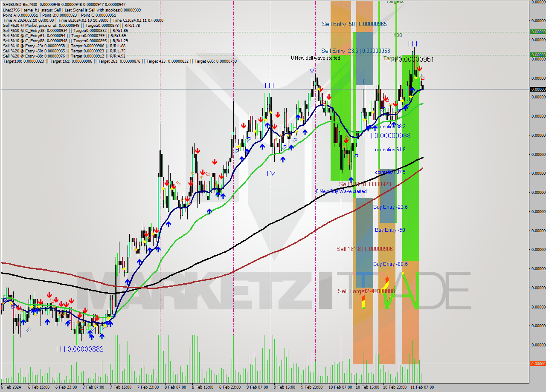Click the '8 Feb 15:00' time axis label
This screenshot has height=392, width=546.
tap(203, 387)
